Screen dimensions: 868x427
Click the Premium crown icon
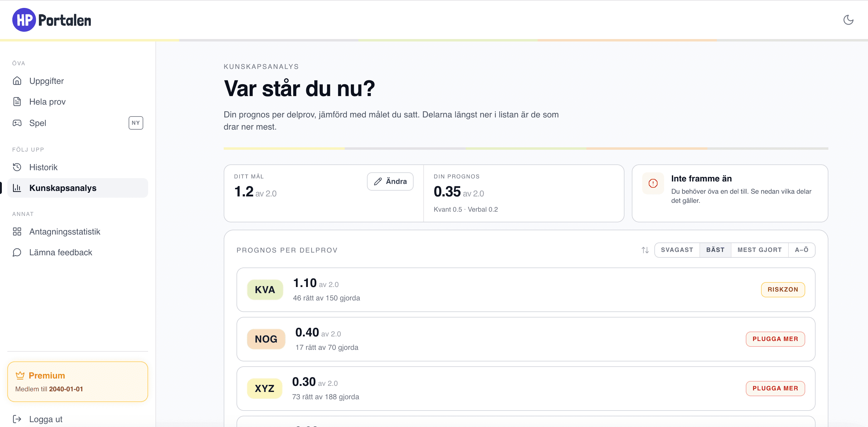click(x=20, y=375)
